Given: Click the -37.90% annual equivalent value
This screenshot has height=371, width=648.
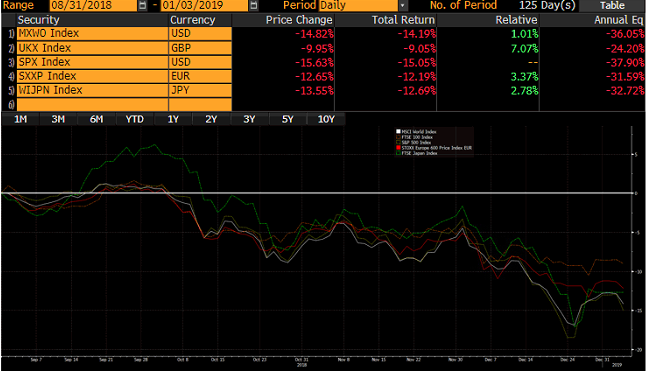Looking at the screenshot, I should (x=625, y=62).
